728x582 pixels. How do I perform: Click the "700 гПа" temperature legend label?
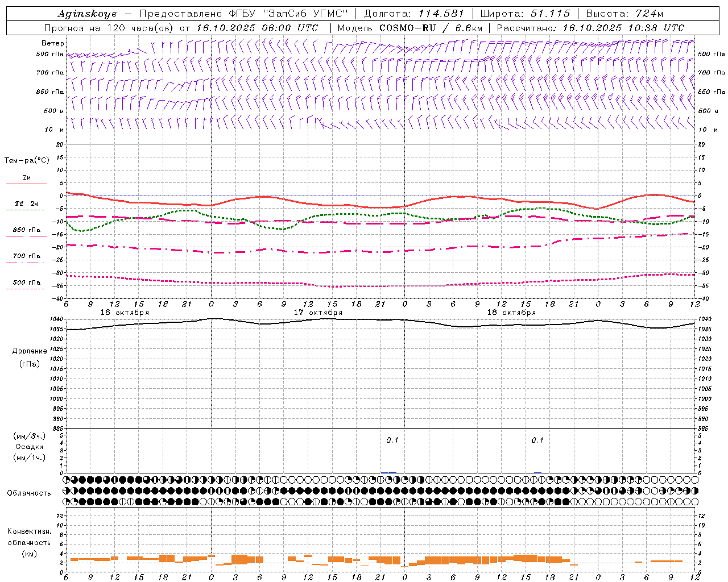pyautogui.click(x=27, y=256)
